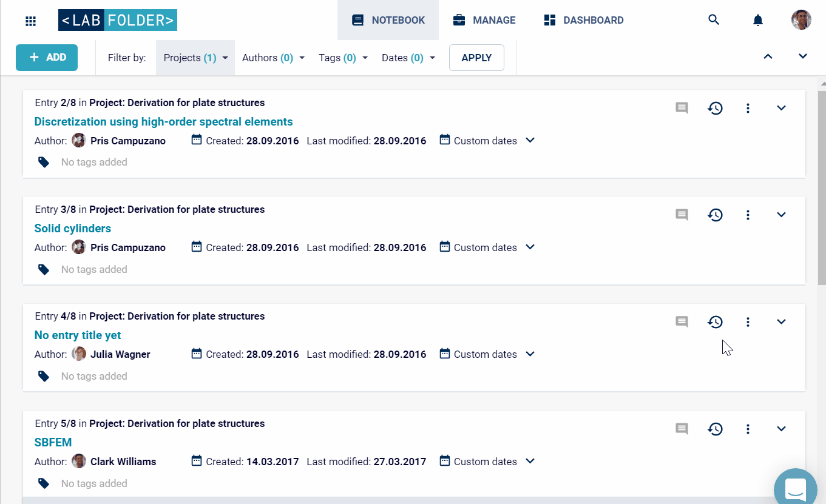This screenshot has height=504, width=826.
Task: Jump to next entry with down chevron
Action: [803, 56]
